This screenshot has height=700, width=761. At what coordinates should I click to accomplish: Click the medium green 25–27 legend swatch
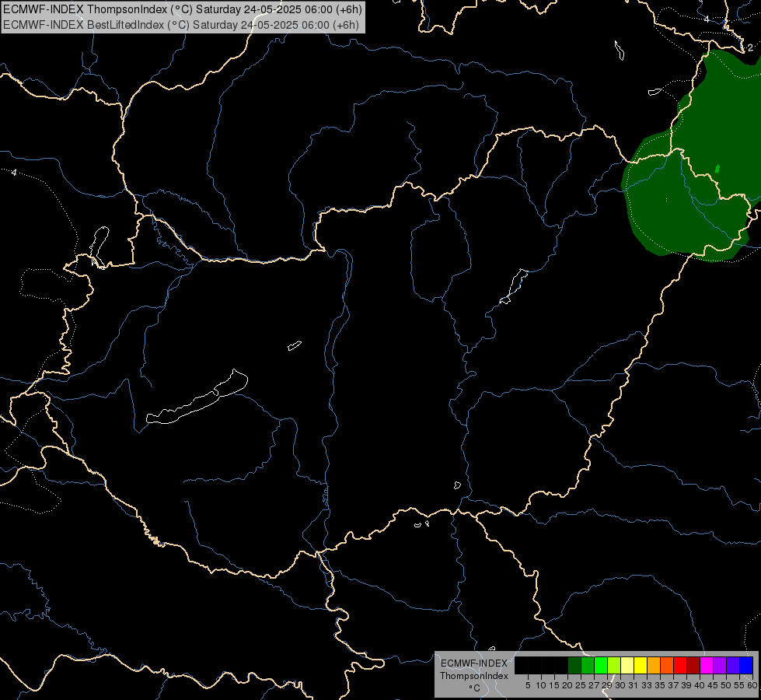coord(588,665)
